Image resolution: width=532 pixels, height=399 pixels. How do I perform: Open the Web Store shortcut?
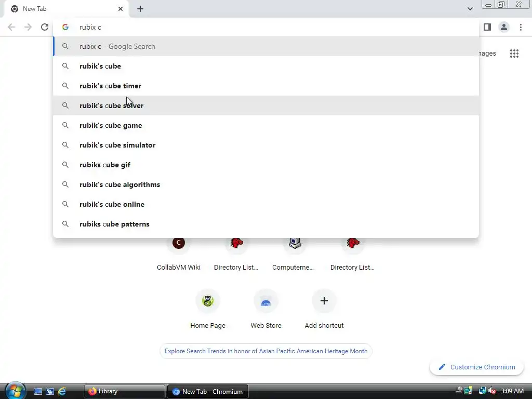coord(266,309)
